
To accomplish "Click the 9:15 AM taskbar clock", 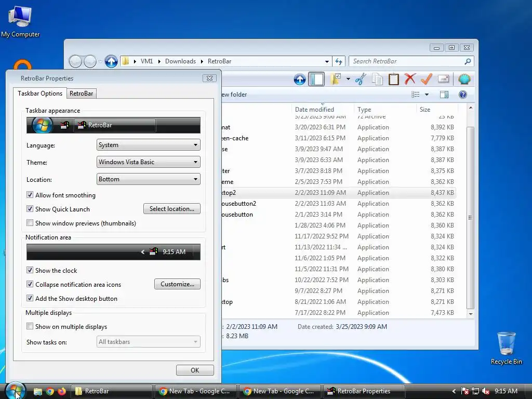I will coord(506,391).
